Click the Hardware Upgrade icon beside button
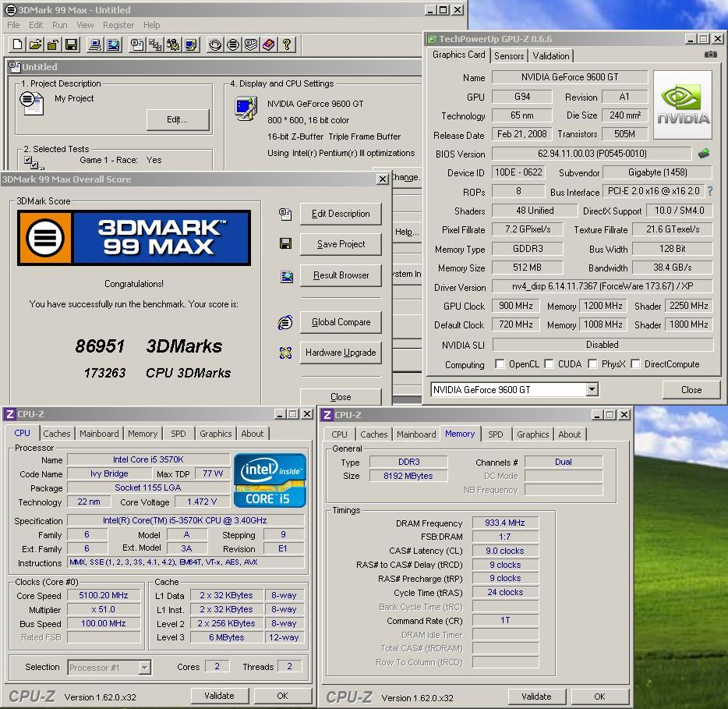The height and width of the screenshot is (709, 728). coord(285,353)
